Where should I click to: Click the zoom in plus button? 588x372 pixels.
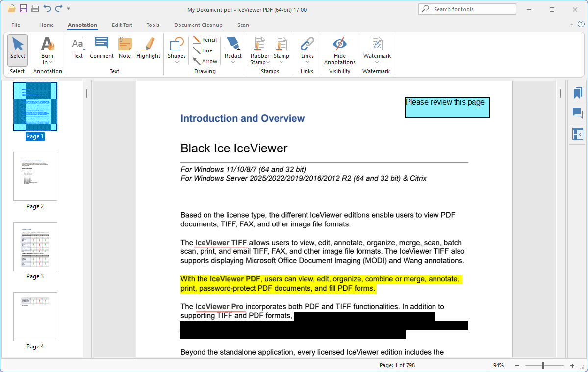pos(572,366)
